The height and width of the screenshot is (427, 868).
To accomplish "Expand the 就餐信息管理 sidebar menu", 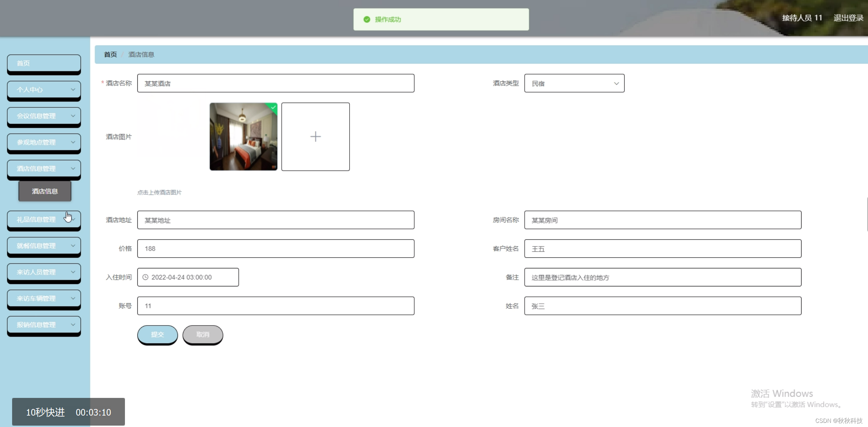I will coord(44,246).
